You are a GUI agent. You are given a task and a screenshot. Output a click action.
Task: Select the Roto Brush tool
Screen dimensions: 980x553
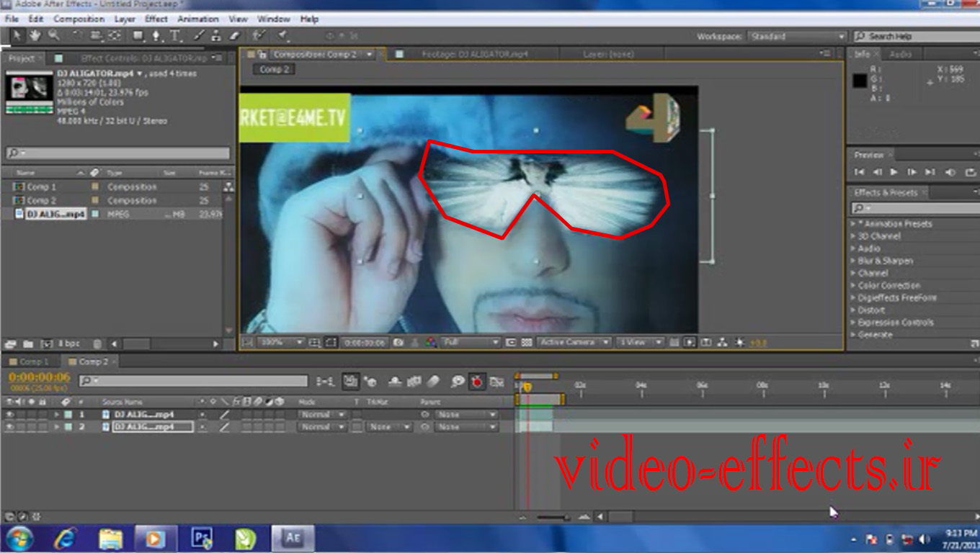[x=259, y=35]
